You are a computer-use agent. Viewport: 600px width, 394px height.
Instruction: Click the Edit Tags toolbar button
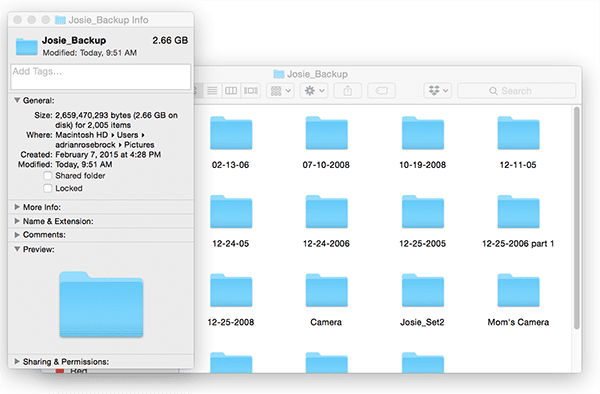coord(381,91)
